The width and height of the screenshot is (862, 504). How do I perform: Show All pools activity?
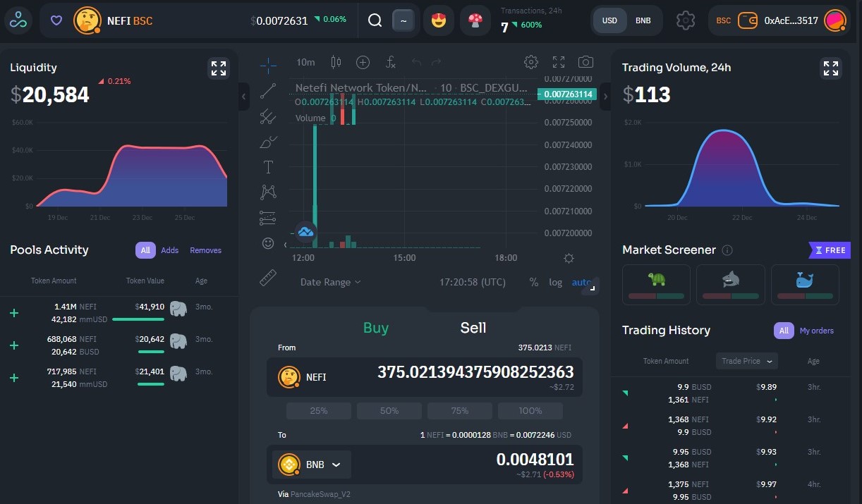145,250
